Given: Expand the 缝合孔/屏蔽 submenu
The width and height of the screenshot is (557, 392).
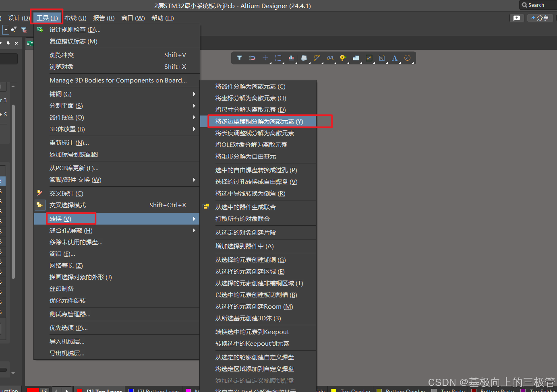Looking at the screenshot, I should [117, 230].
